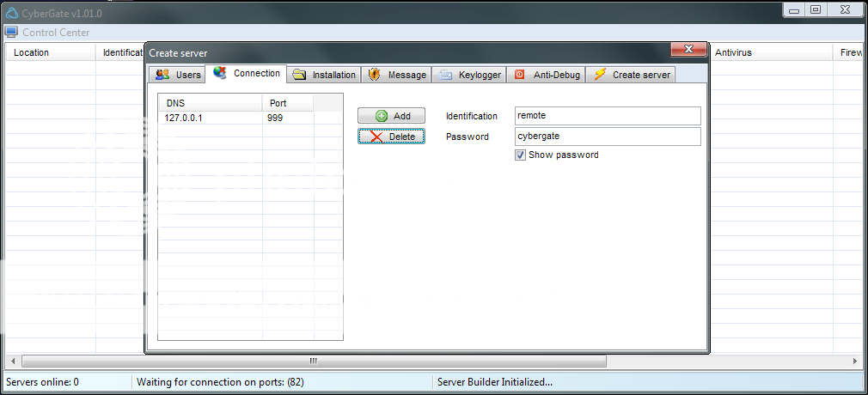
Task: Switch to the Anti-Debug tab
Action: [x=547, y=75]
